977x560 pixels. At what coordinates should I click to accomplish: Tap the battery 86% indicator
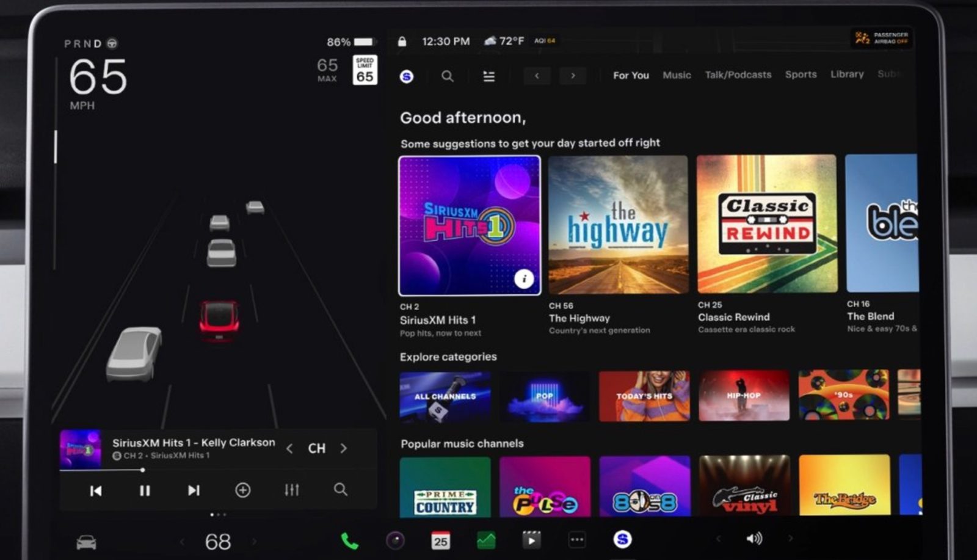coord(350,42)
